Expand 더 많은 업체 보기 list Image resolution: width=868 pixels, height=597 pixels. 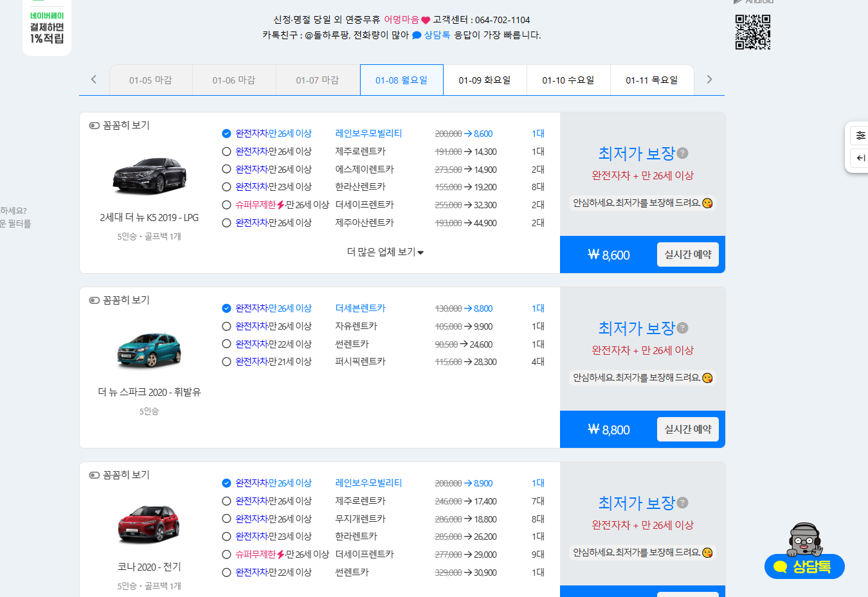(x=384, y=253)
